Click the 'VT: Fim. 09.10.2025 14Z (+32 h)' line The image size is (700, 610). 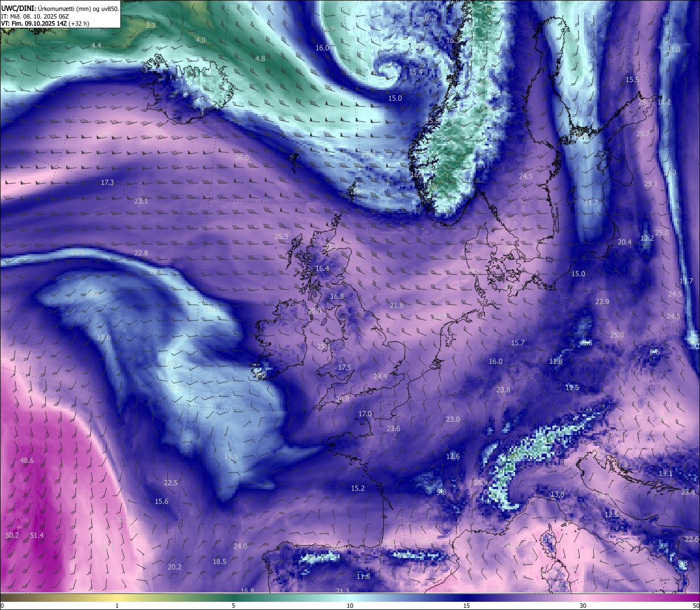pos(45,24)
